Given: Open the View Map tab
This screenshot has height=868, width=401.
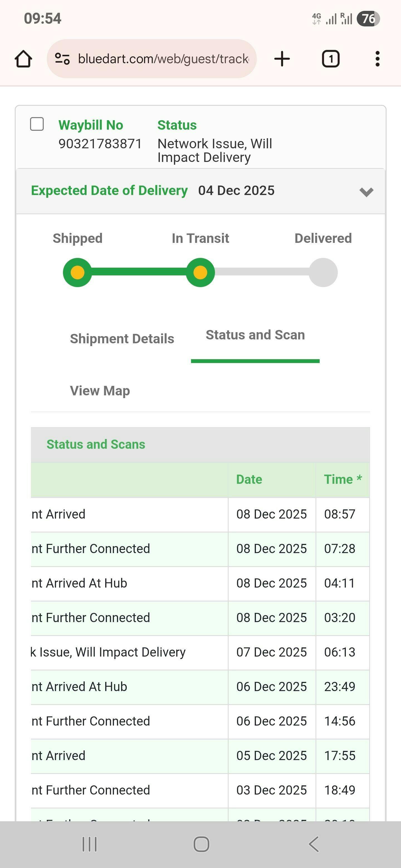Looking at the screenshot, I should 100,391.
